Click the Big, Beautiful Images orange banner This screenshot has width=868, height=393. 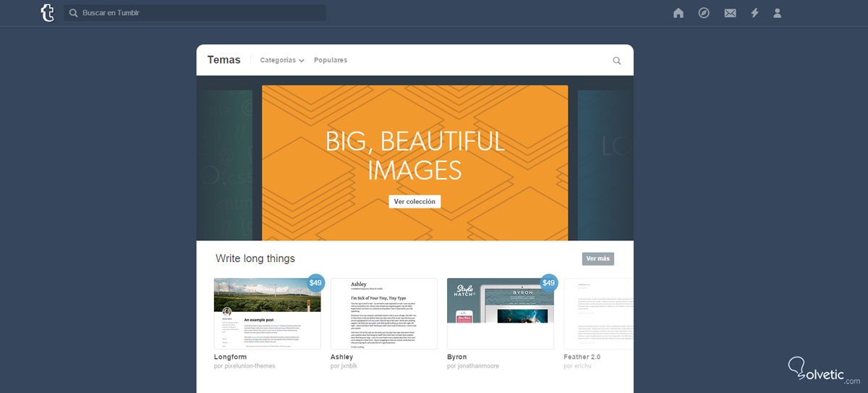(x=414, y=163)
